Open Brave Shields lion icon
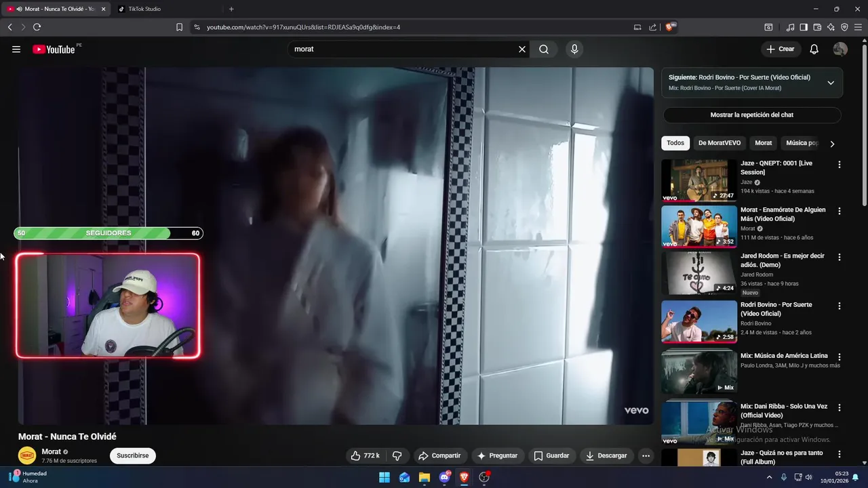This screenshot has width=868, height=488. [x=670, y=27]
